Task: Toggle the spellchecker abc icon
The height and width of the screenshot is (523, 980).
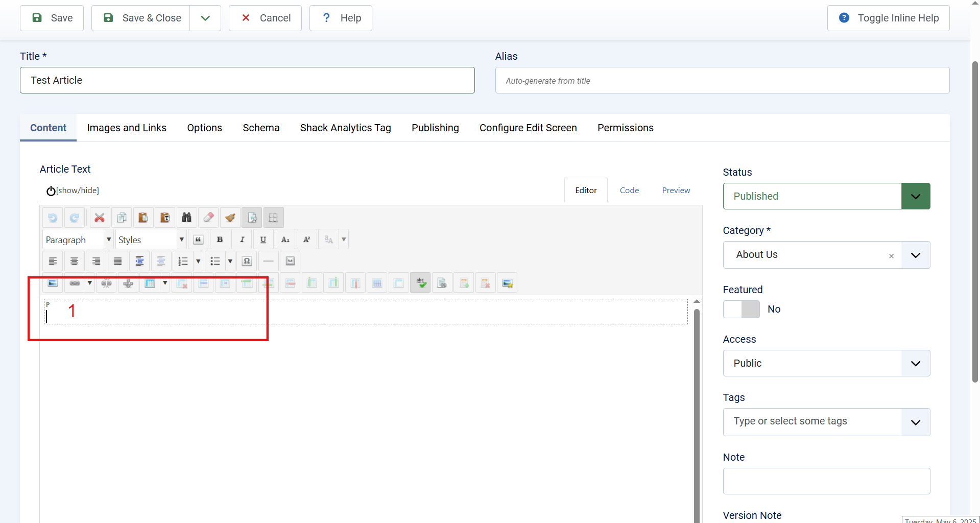Action: pos(420,283)
